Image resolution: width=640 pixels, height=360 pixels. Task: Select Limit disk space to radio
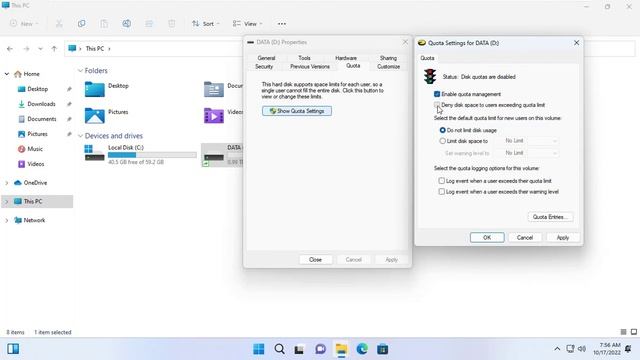442,141
